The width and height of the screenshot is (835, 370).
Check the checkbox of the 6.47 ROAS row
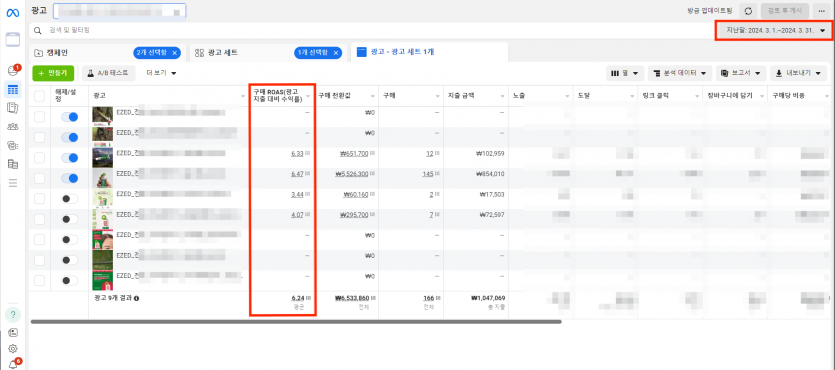click(x=40, y=178)
